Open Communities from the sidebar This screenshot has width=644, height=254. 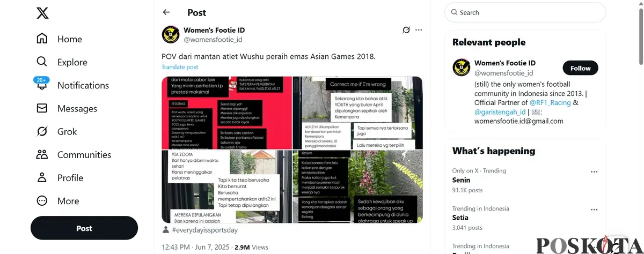[x=42, y=155]
